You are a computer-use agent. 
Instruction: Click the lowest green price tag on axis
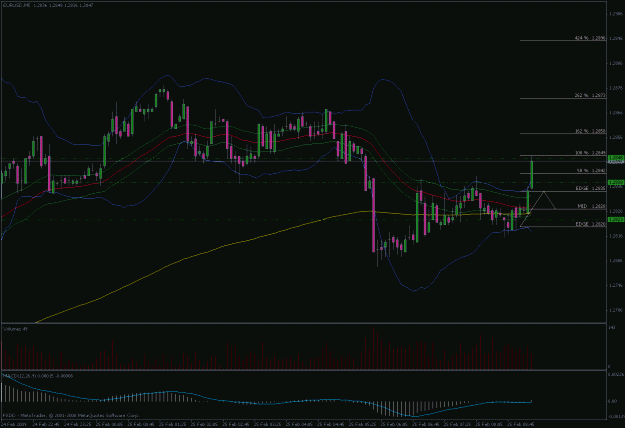click(616, 220)
